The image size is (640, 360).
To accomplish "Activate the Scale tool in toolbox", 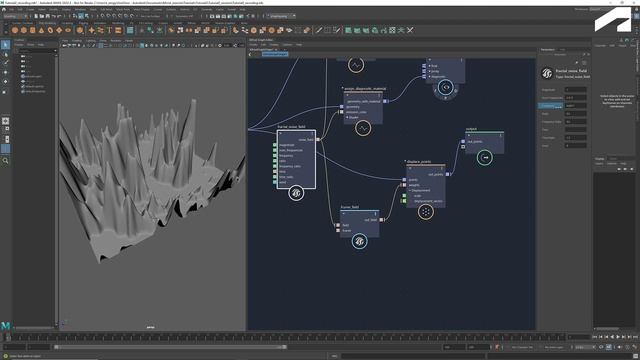I will point(5,91).
